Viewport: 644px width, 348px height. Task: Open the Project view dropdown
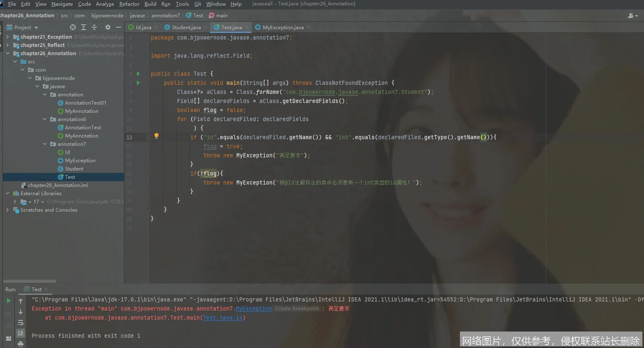tap(26, 28)
